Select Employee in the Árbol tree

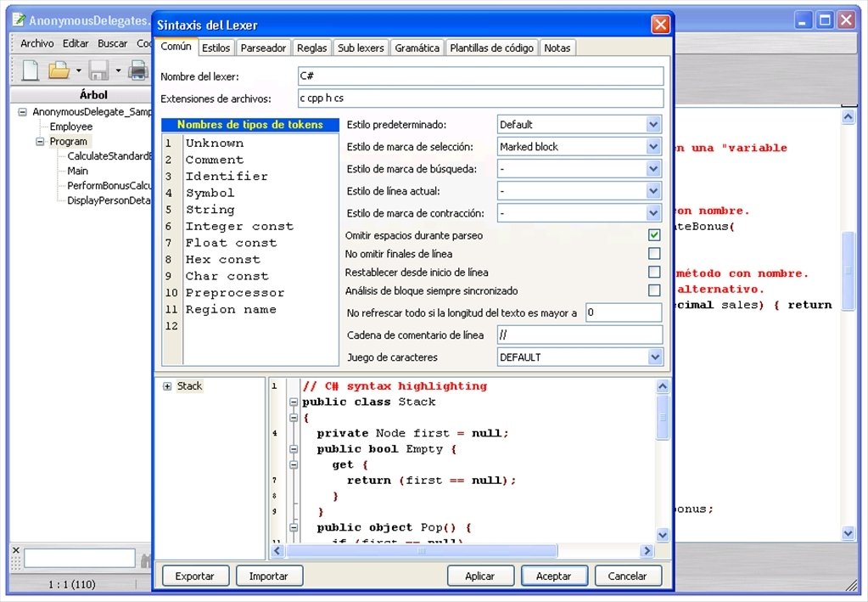tap(71, 127)
